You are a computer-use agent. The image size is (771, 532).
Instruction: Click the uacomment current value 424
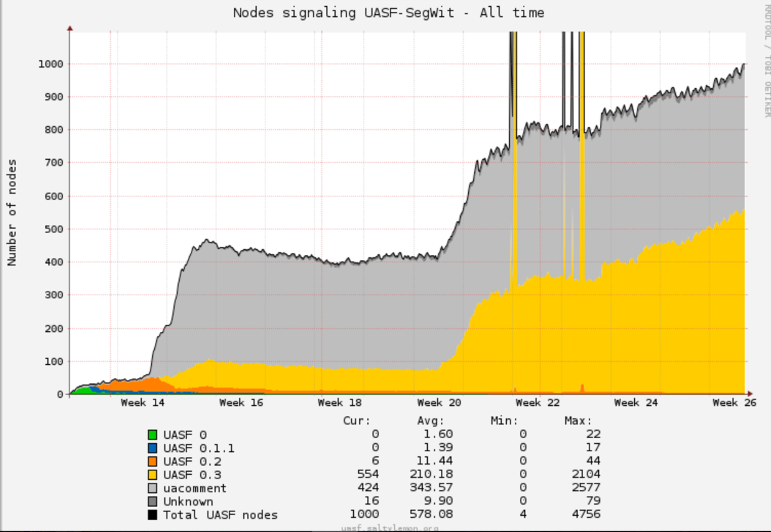(368, 488)
